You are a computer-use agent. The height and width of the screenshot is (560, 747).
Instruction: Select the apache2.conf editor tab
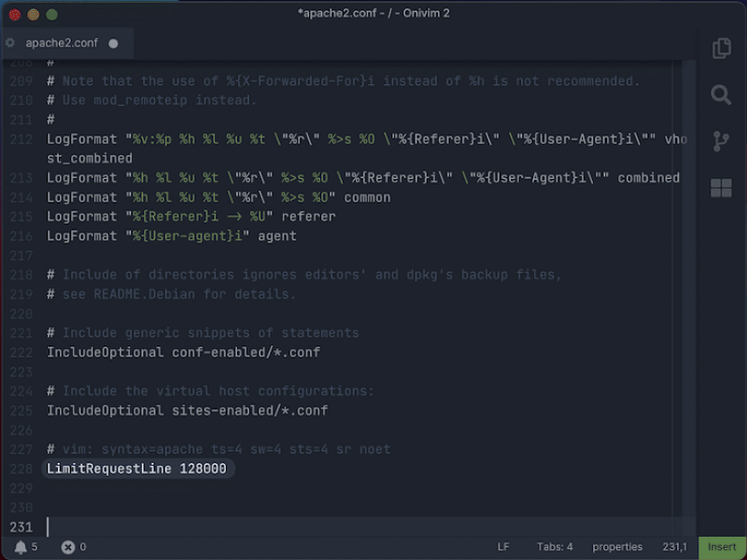pyautogui.click(x=61, y=43)
